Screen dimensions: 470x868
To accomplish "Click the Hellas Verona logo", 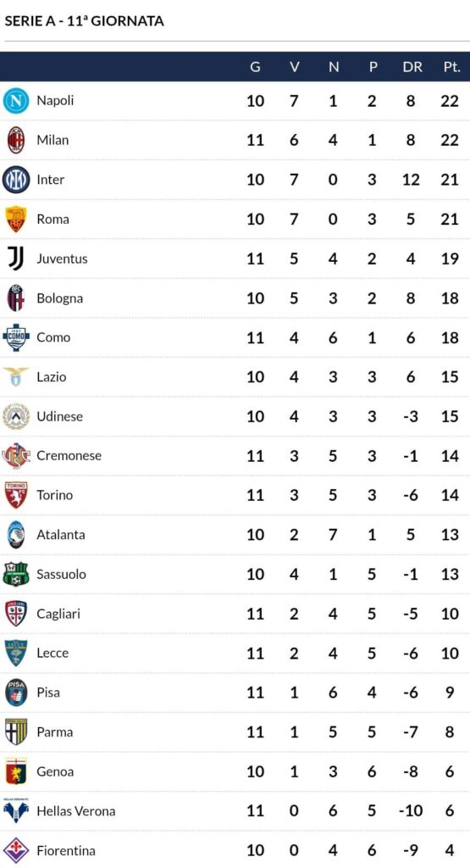I will 16,810.
